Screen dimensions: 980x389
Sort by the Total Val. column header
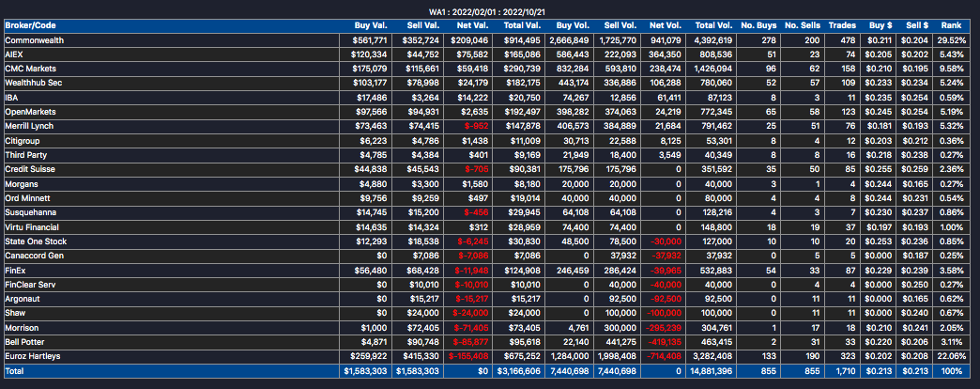(x=522, y=25)
